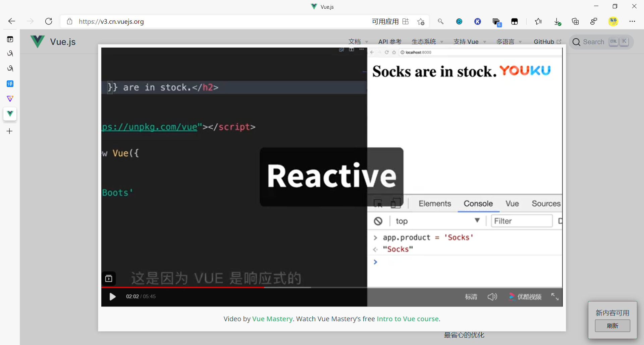The image size is (644, 345).
Task: Expand the 生态系统 navigation dropdown
Action: 427,42
